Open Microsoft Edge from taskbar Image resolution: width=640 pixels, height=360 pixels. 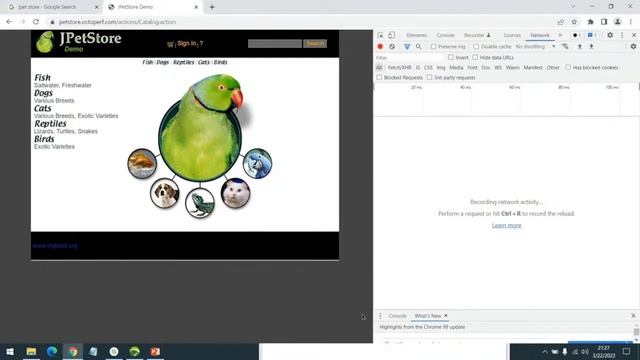(x=52, y=351)
